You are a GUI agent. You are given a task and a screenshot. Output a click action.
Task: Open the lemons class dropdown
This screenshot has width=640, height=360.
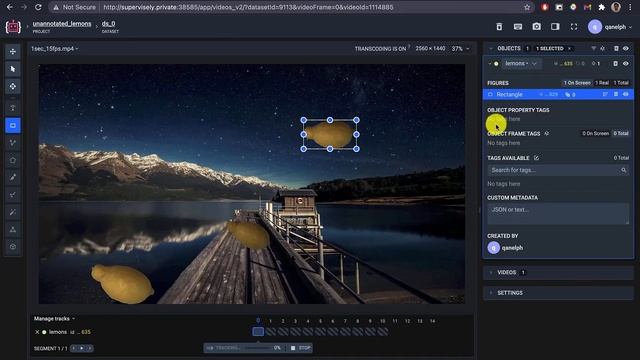point(521,64)
